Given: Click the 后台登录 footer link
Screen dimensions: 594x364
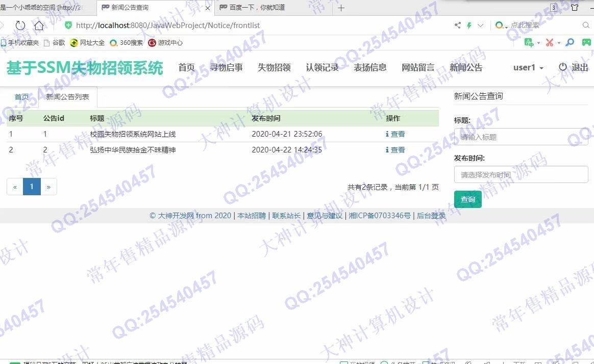Looking at the screenshot, I should point(431,216).
